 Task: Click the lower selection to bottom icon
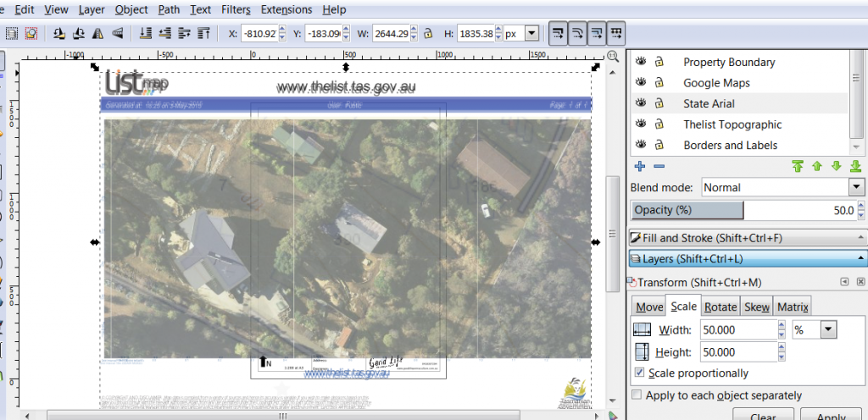(145, 34)
